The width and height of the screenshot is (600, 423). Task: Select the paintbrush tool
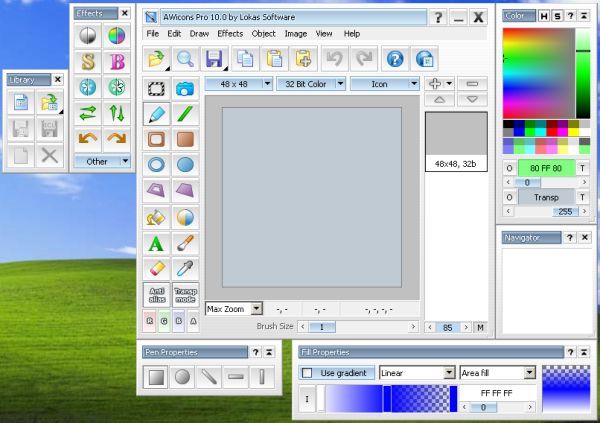(x=185, y=243)
